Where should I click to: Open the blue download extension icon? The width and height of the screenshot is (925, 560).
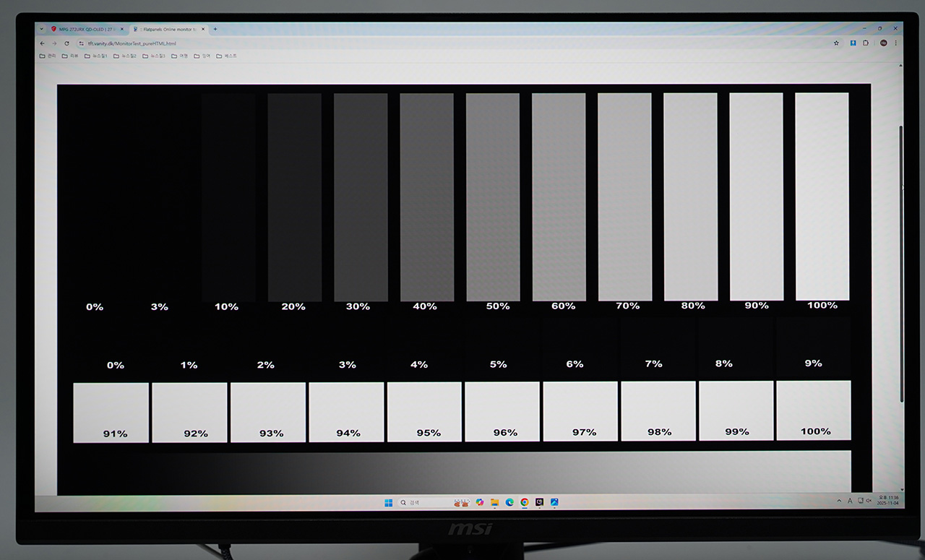click(853, 43)
